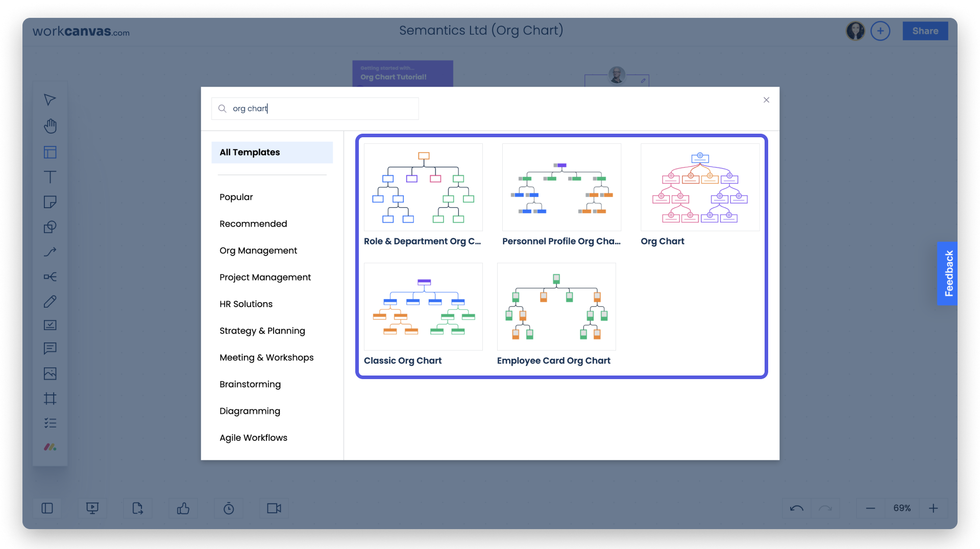Choose the Personnel Profile Org Chart thumbnail

(x=561, y=187)
